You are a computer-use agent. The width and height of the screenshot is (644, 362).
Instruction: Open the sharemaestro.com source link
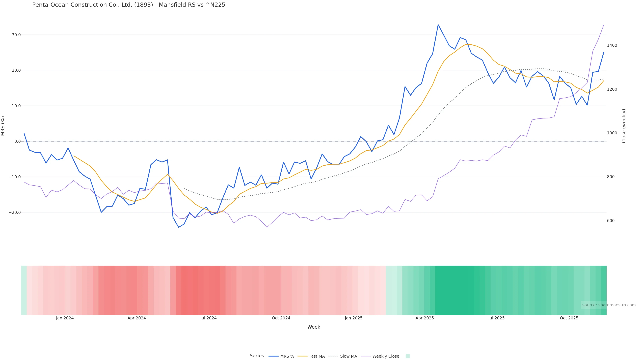[608, 305]
